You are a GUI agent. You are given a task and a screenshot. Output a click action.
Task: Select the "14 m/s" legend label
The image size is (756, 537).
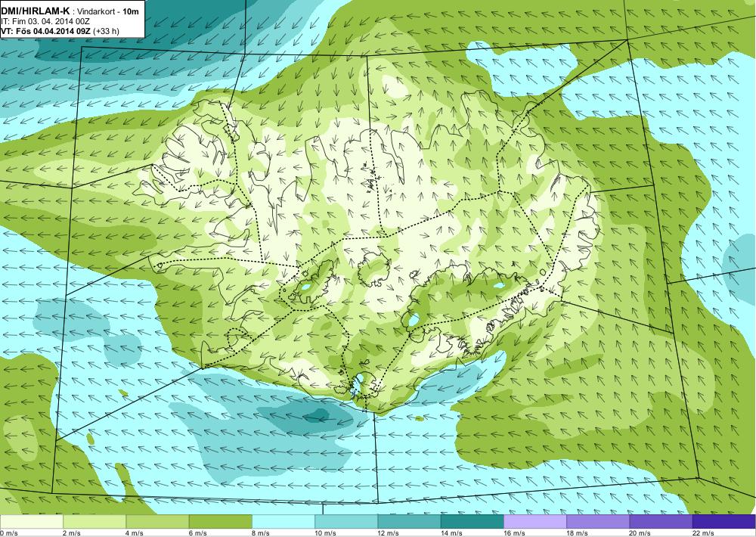(452, 533)
